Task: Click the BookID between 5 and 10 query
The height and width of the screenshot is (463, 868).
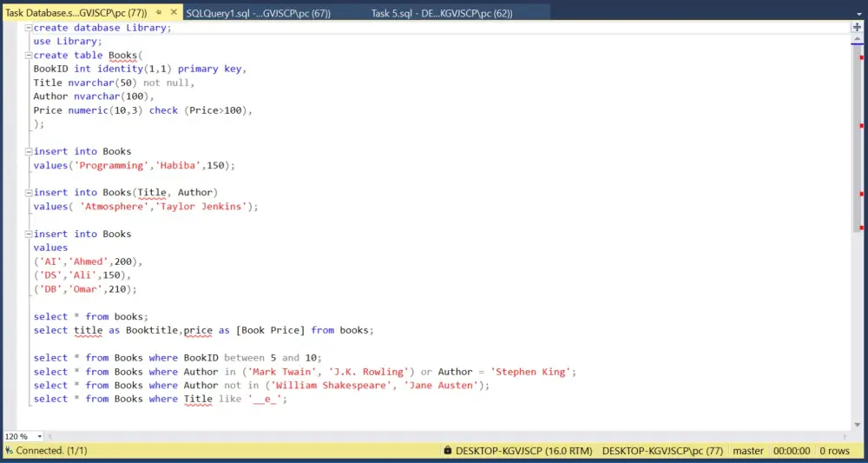Action: pyautogui.click(x=178, y=358)
